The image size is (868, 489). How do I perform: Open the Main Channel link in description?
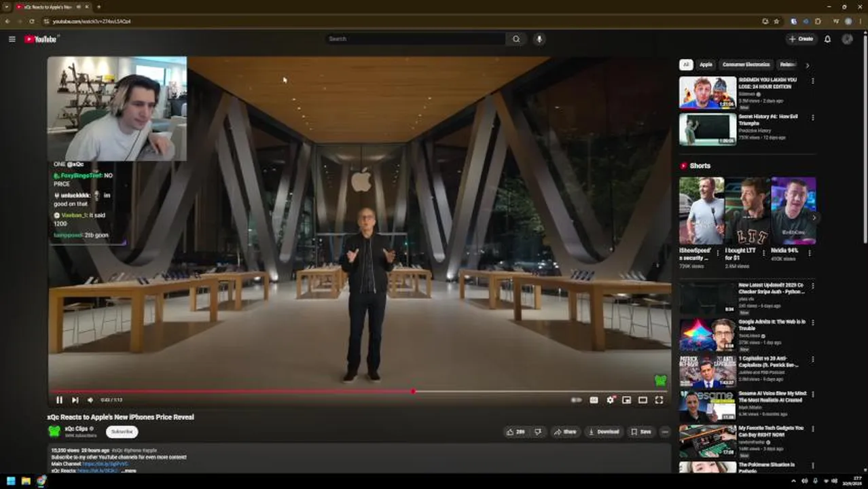point(105,464)
